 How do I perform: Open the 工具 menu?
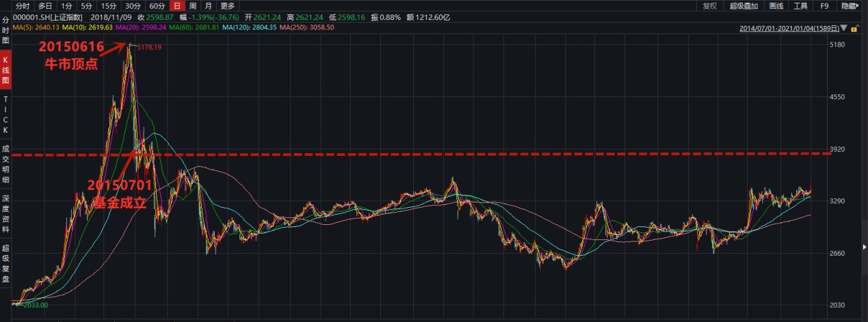click(x=800, y=6)
